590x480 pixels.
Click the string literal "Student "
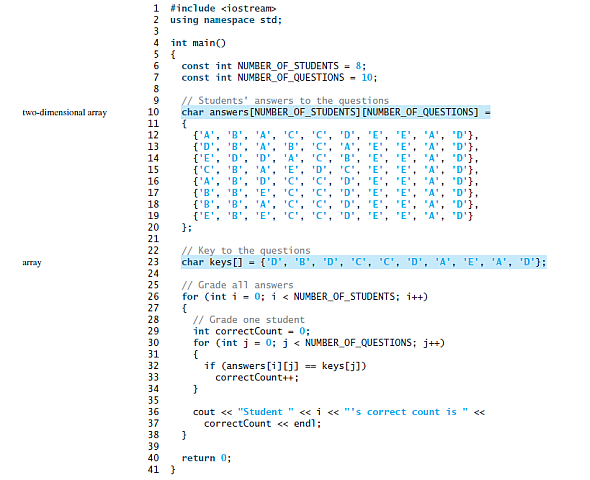tap(266, 412)
